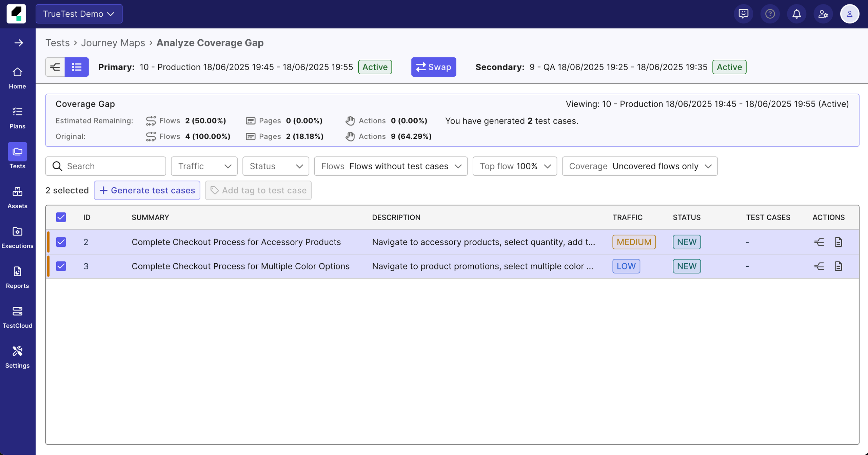This screenshot has height=455, width=868.
Task: Click the NEW status badge in row 2
Action: 687,242
